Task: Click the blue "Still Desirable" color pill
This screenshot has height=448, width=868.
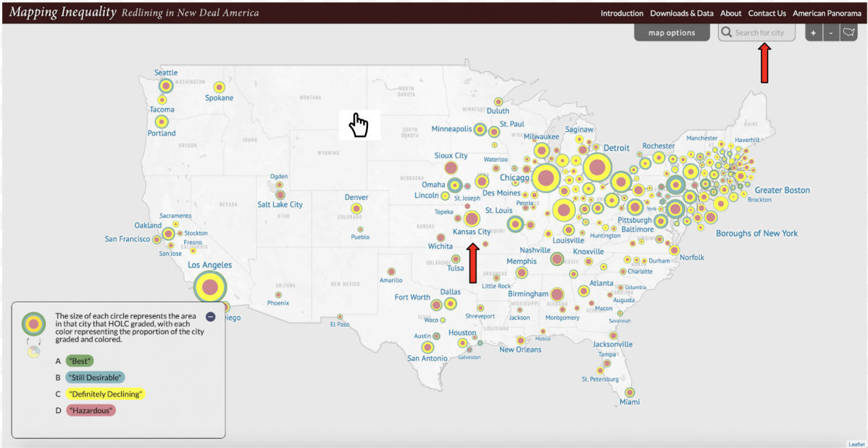Action: (x=95, y=377)
